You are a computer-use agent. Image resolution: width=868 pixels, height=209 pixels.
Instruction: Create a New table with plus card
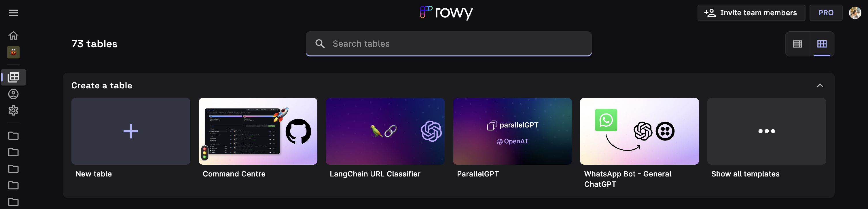(x=131, y=131)
